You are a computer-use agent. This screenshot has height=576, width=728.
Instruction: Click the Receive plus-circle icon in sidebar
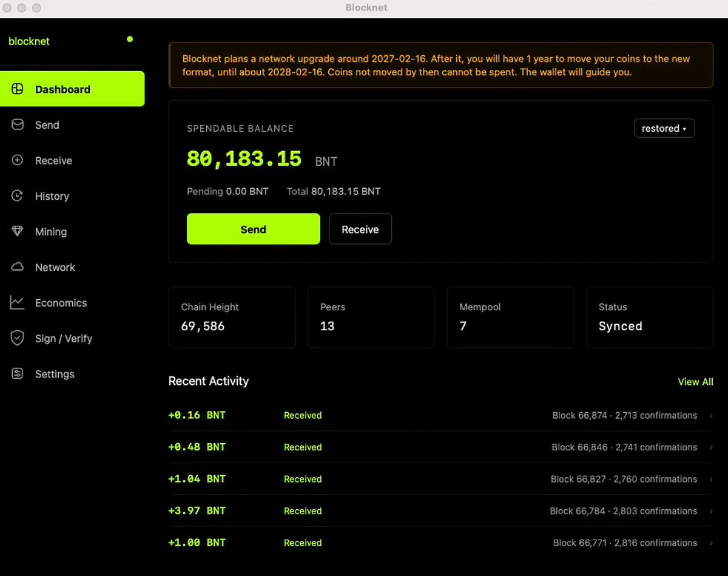tap(18, 160)
